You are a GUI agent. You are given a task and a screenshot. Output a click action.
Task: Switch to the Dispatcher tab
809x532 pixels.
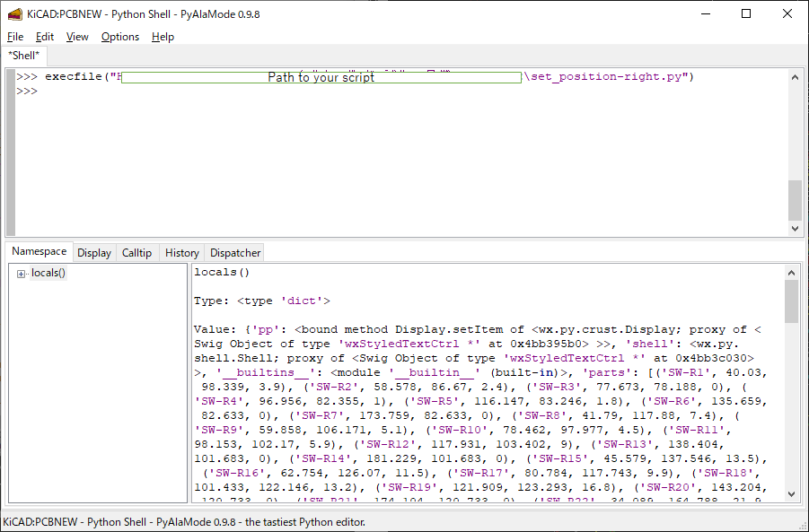(234, 253)
